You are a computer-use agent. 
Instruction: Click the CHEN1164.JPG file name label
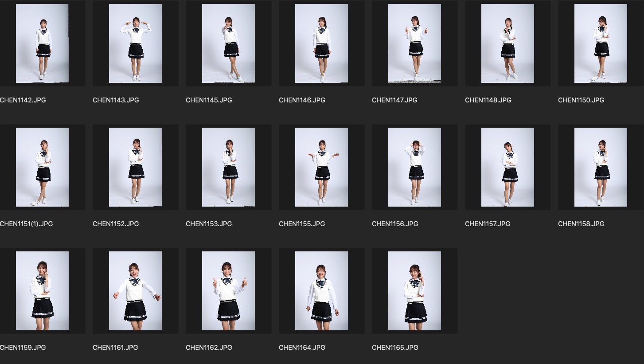point(302,348)
